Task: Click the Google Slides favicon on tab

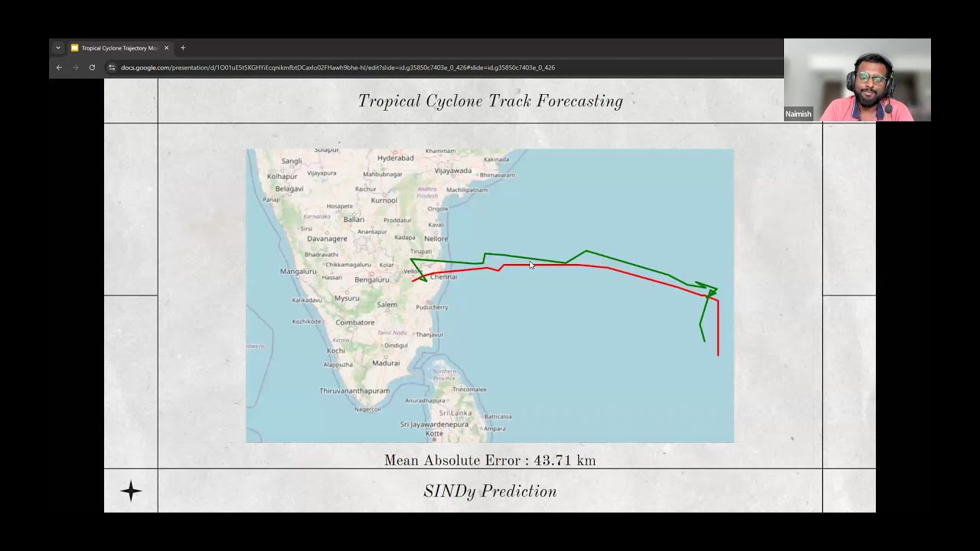Action: (74, 48)
